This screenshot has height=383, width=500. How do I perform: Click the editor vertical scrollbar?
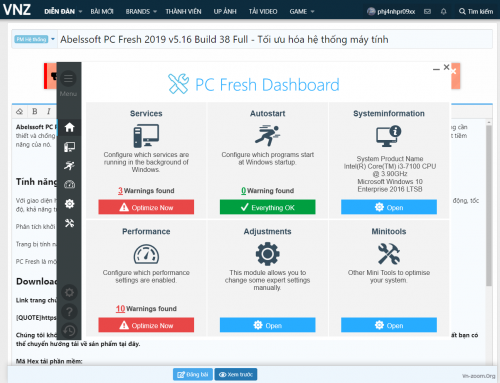tap(489, 205)
